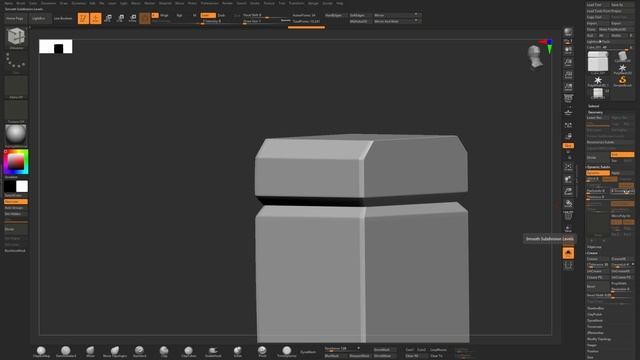Screen dimensions: 640x360
Task: Activate the Move transform icon
Action: coord(108,18)
